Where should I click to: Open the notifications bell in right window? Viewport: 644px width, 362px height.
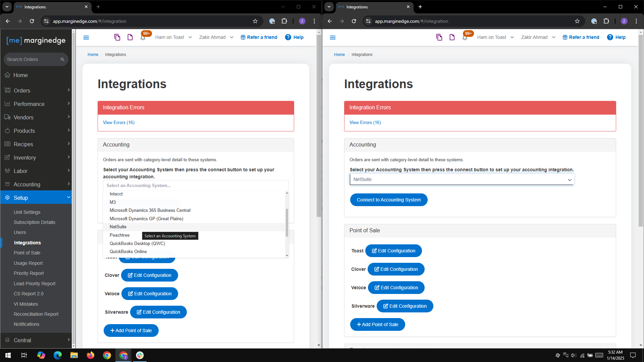(465, 37)
